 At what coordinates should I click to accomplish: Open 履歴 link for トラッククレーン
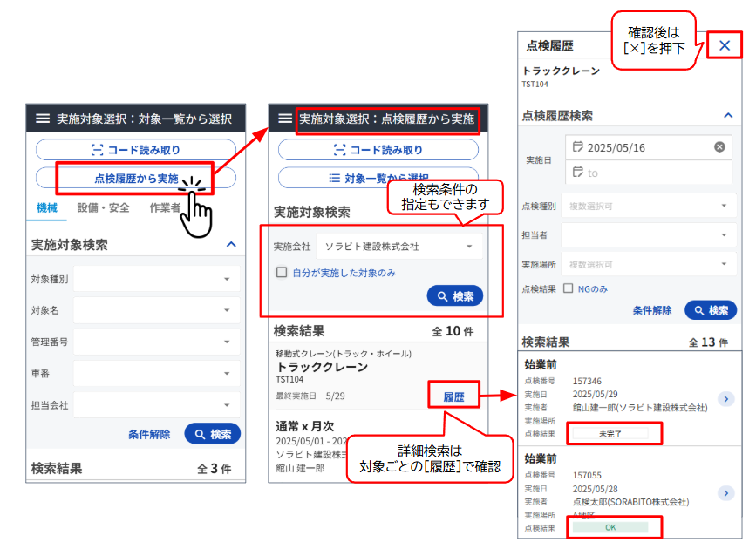pyautogui.click(x=453, y=396)
